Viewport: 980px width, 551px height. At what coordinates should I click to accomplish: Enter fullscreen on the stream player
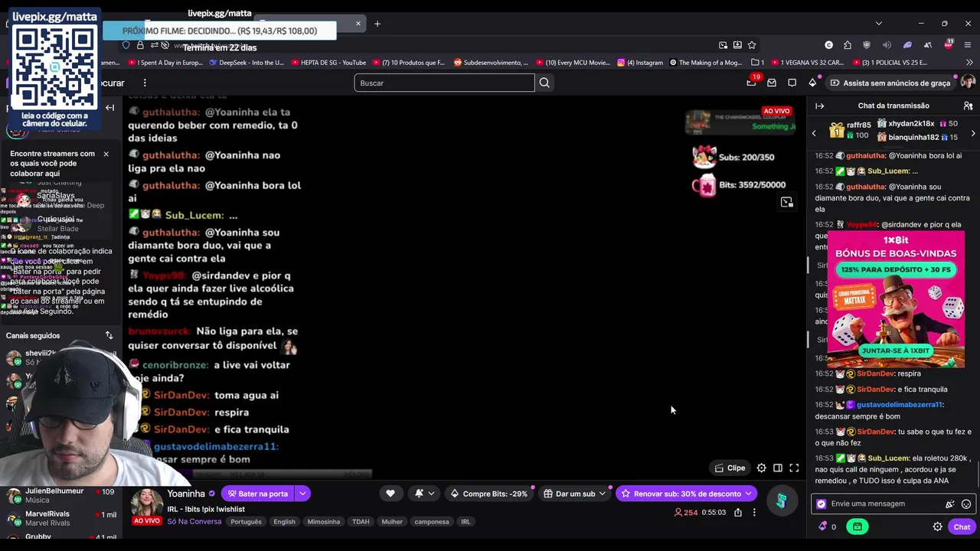tap(794, 468)
